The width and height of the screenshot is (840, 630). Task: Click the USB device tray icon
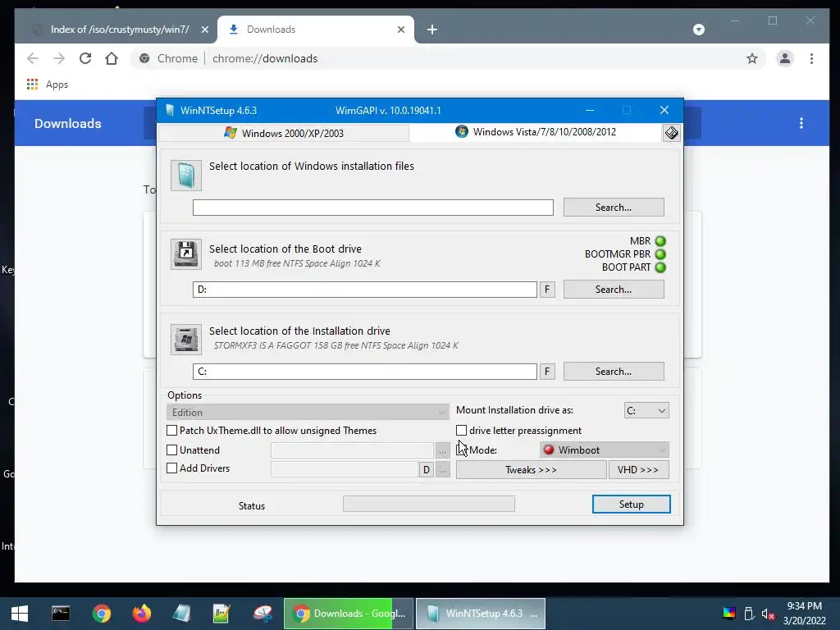[749, 614]
